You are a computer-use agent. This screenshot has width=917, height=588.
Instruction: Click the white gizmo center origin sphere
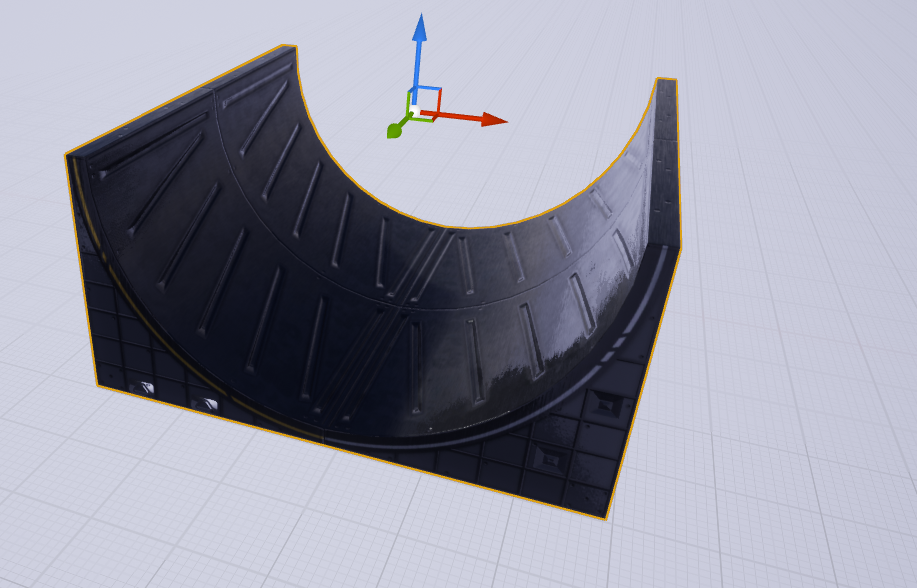click(x=415, y=111)
